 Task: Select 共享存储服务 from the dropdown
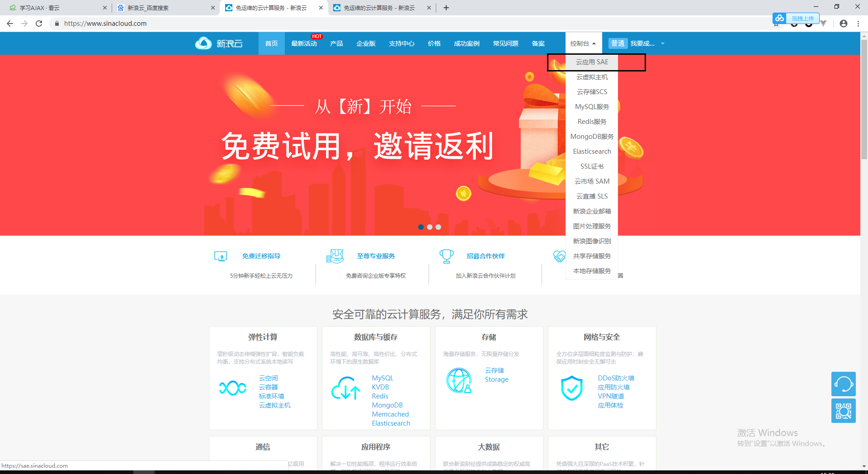(x=592, y=256)
